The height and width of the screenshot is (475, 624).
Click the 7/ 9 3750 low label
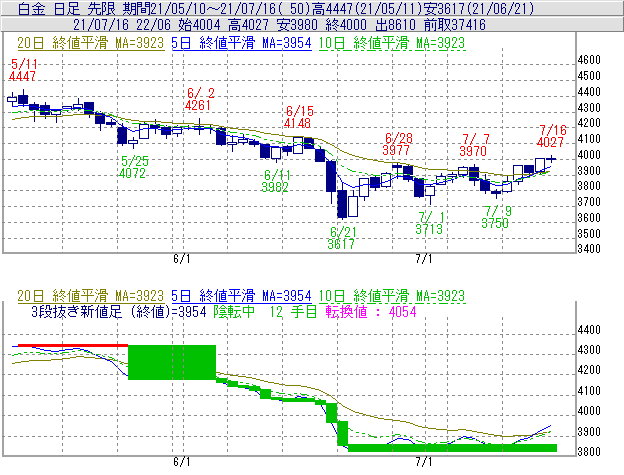(496, 217)
